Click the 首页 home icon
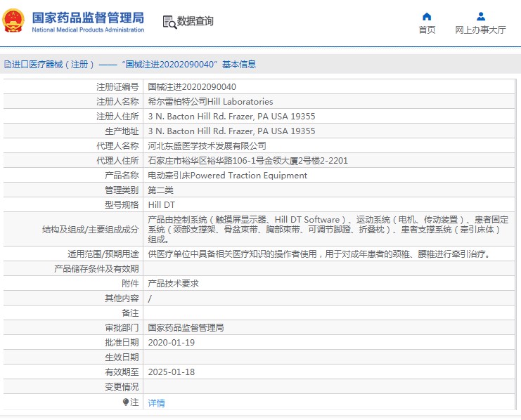 pyautogui.click(x=427, y=16)
